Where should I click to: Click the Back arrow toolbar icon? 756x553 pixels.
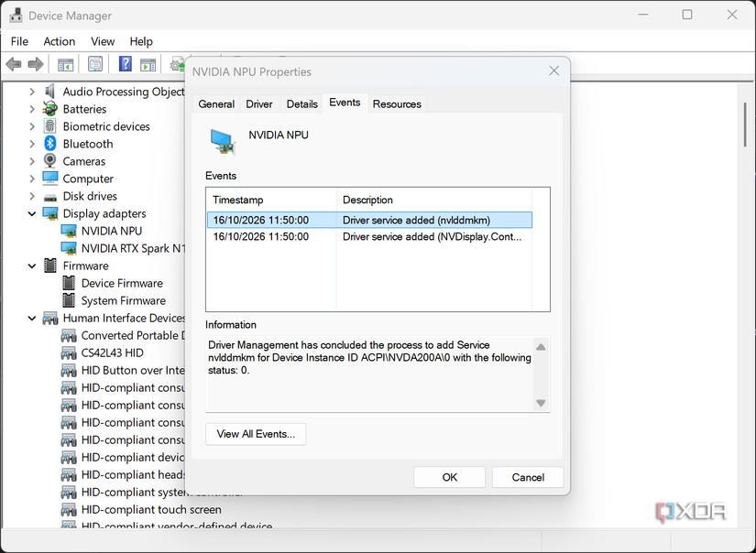coord(14,64)
